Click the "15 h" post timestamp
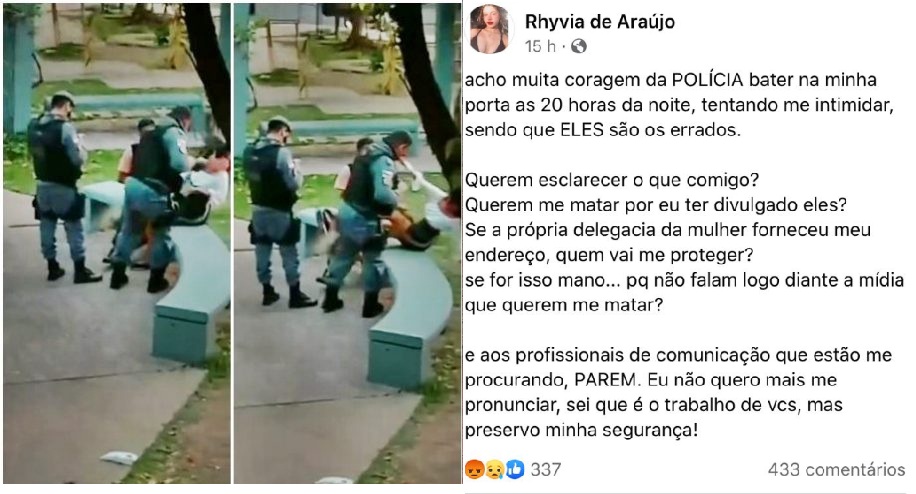The height and width of the screenshot is (494, 916). tap(540, 46)
